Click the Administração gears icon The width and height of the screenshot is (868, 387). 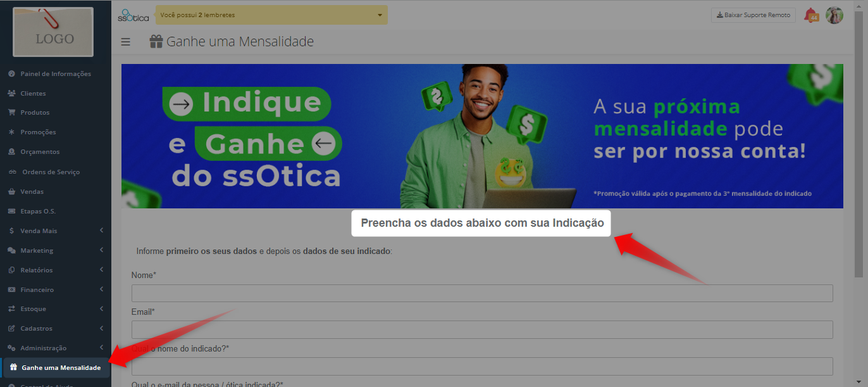[11, 348]
